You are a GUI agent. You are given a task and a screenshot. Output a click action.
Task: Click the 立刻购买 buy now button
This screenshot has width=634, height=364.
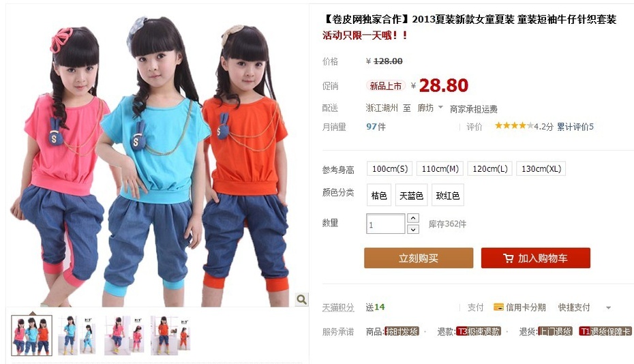pos(419,258)
